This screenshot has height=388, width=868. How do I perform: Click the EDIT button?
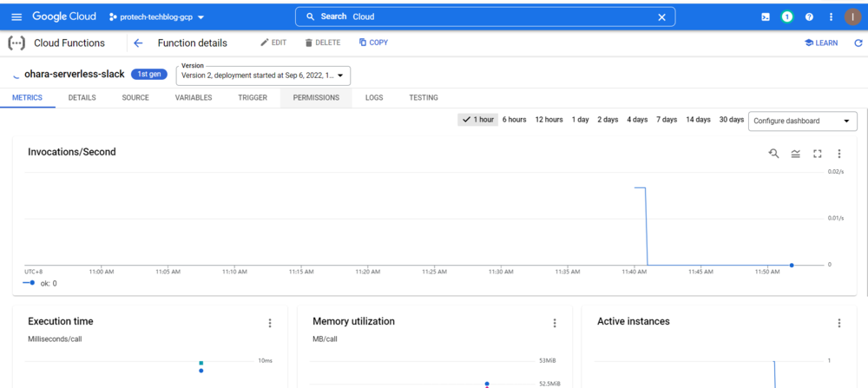tap(273, 43)
